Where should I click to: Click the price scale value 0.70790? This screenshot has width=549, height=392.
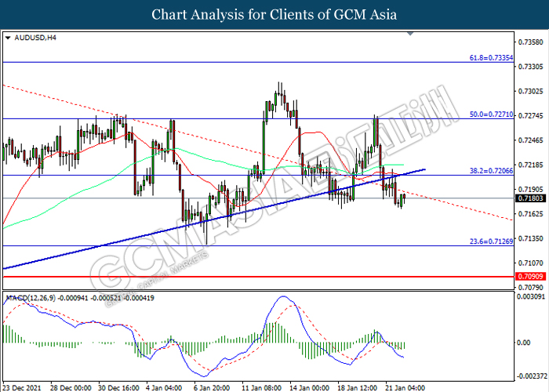pyautogui.click(x=530, y=288)
